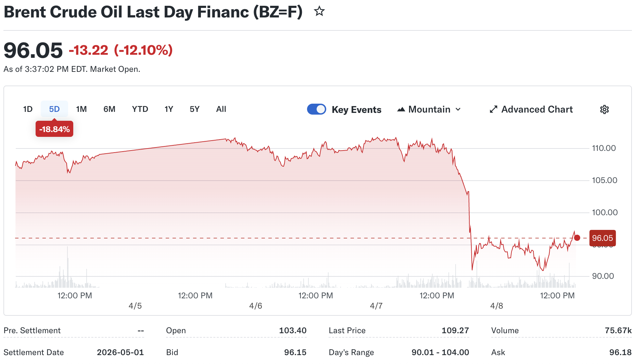Choose the YTD range

(140, 109)
